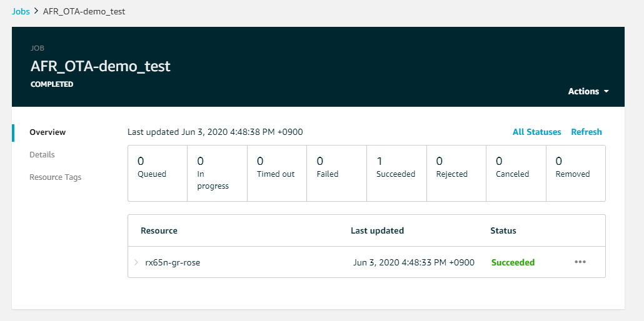644x321 pixels.
Task: Expand the rx65n-gr-rose resource row
Action: pyautogui.click(x=136, y=262)
